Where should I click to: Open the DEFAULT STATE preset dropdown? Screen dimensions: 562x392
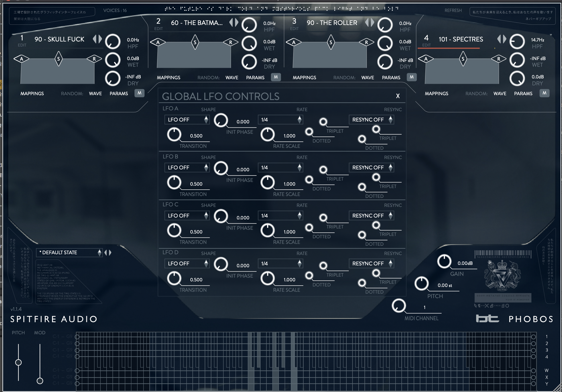[69, 252]
